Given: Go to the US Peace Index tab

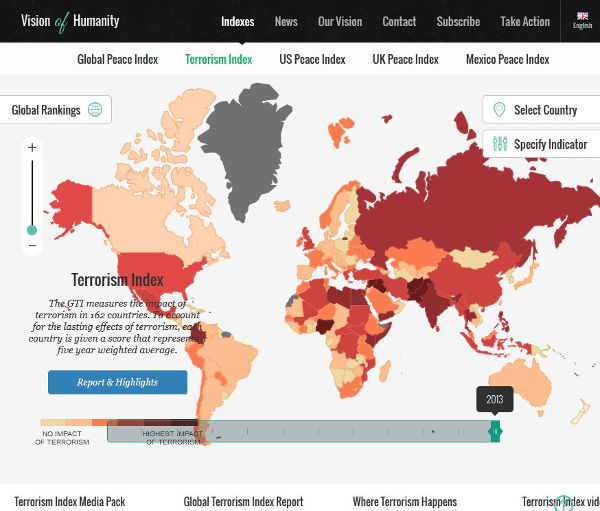Looking at the screenshot, I should point(312,59).
